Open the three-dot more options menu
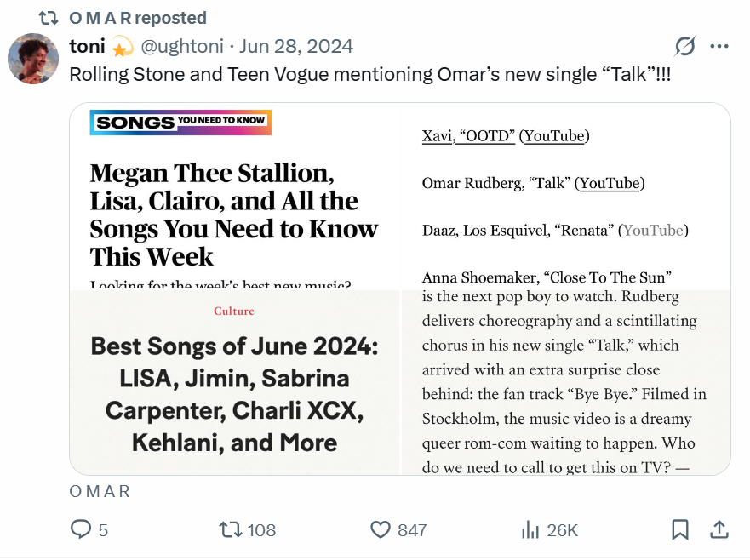The image size is (750, 560). point(719,46)
